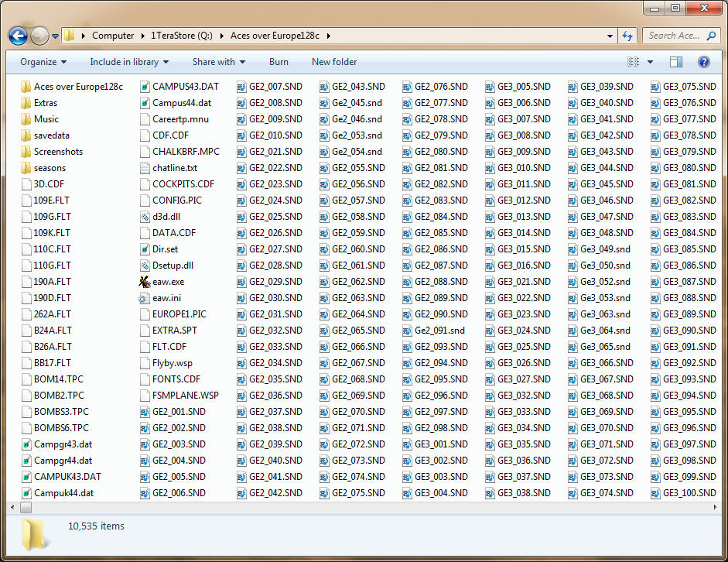Select the chatline.txt text file icon

coord(145,168)
